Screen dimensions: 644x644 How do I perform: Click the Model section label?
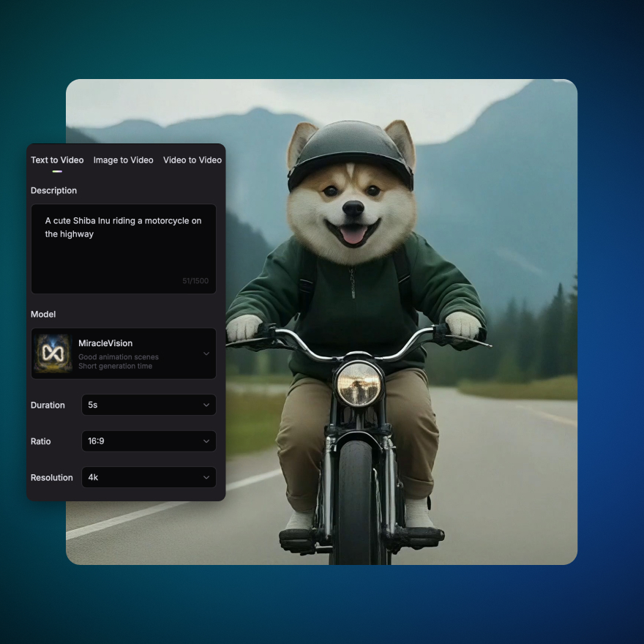(x=42, y=314)
